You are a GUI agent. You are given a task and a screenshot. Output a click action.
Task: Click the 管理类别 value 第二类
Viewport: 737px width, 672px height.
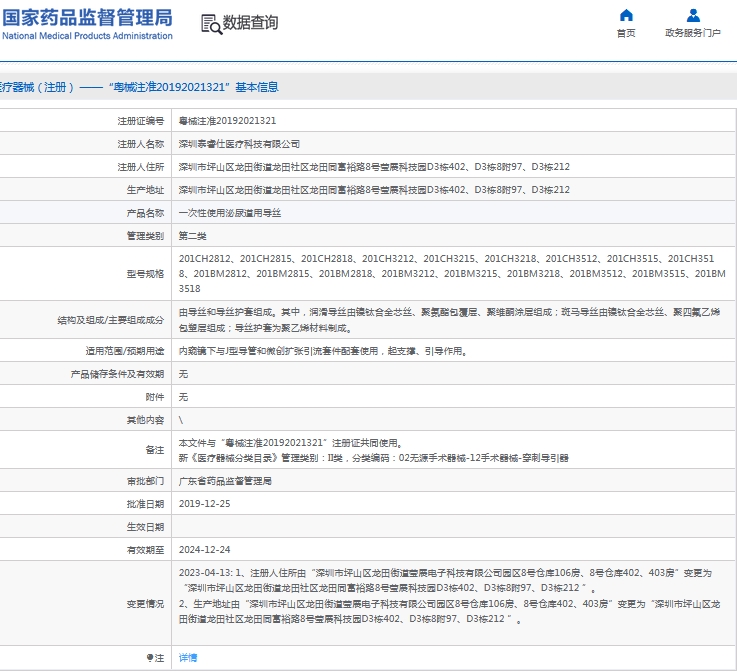(x=192, y=236)
